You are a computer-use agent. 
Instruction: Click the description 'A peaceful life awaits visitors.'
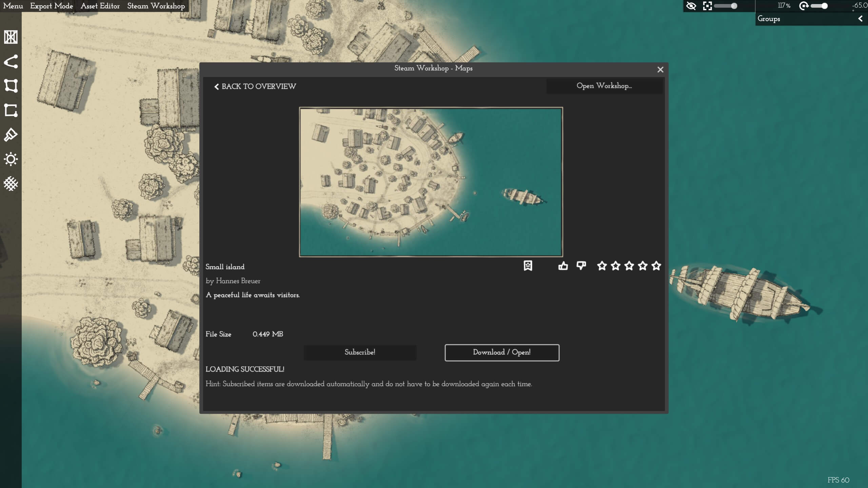[253, 295]
